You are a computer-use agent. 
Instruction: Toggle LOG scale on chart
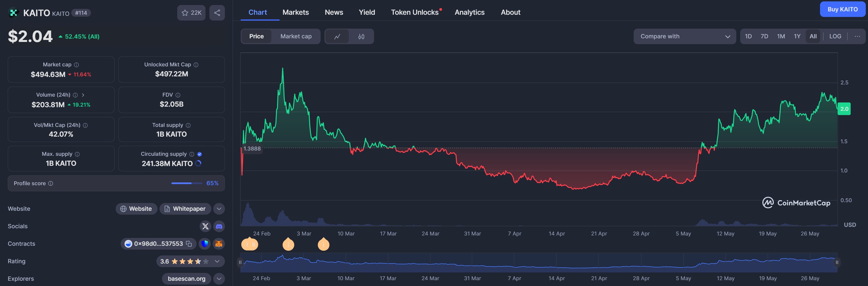click(835, 36)
